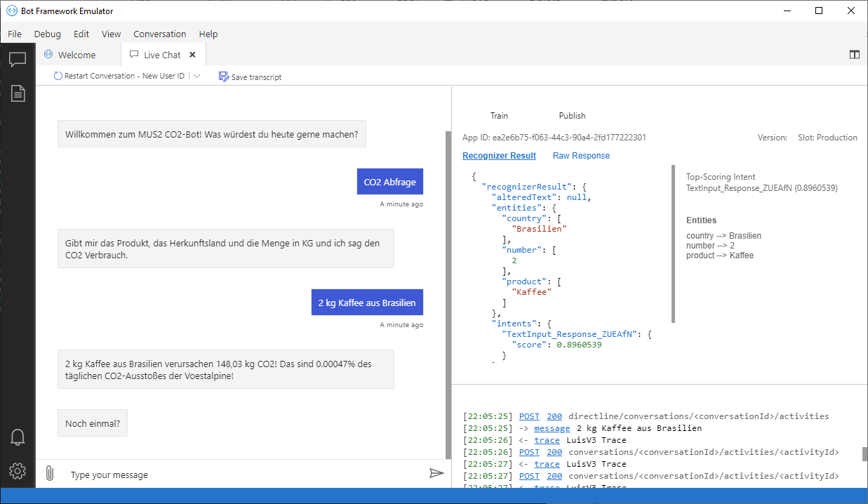Click the Slot: Production label
Viewport: 868px width, 504px height.
pyautogui.click(x=827, y=138)
